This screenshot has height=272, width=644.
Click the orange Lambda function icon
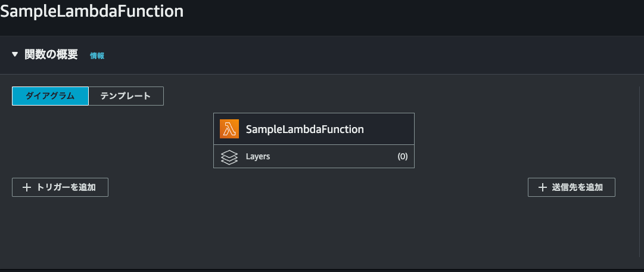tap(229, 129)
